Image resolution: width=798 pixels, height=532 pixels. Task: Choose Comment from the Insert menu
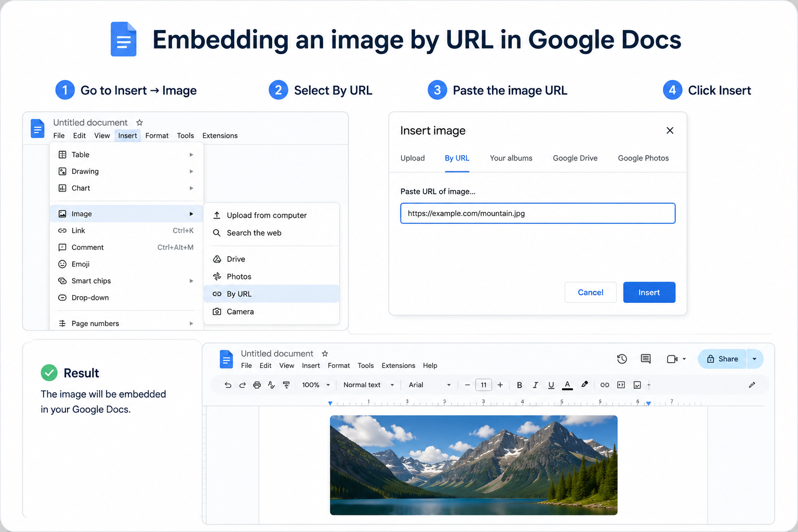click(126, 247)
